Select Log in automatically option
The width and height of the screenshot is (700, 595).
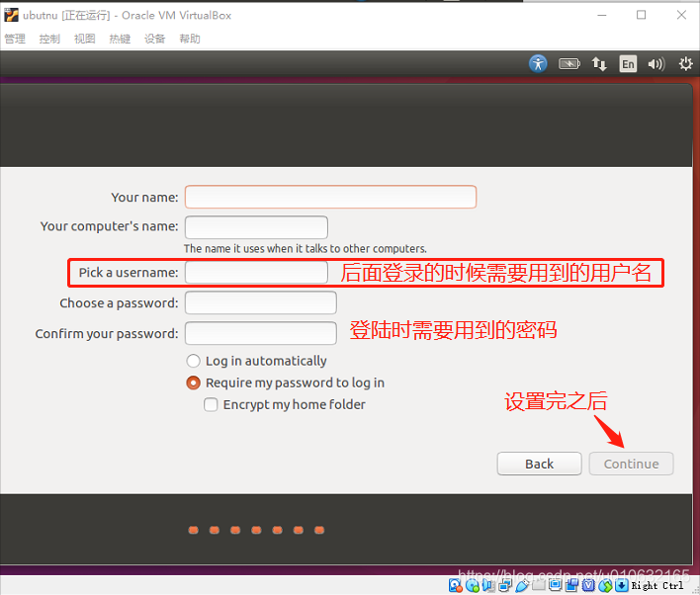click(x=256, y=361)
